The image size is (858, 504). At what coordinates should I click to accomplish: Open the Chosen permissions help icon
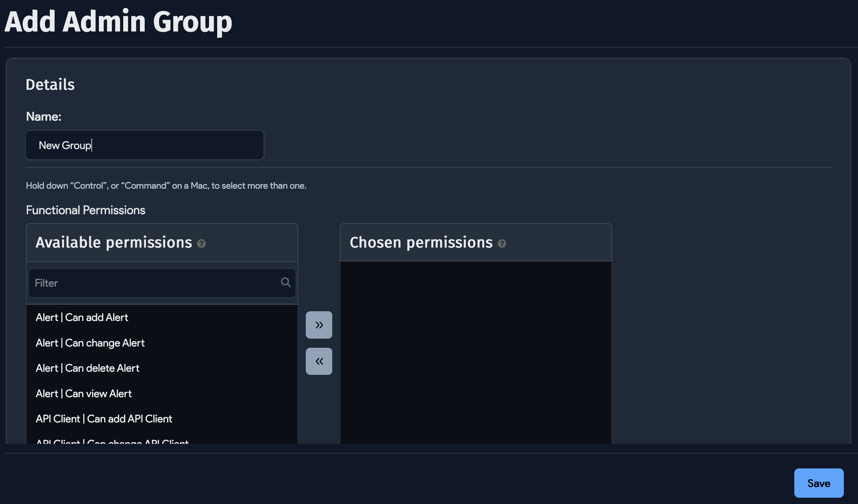[502, 244]
